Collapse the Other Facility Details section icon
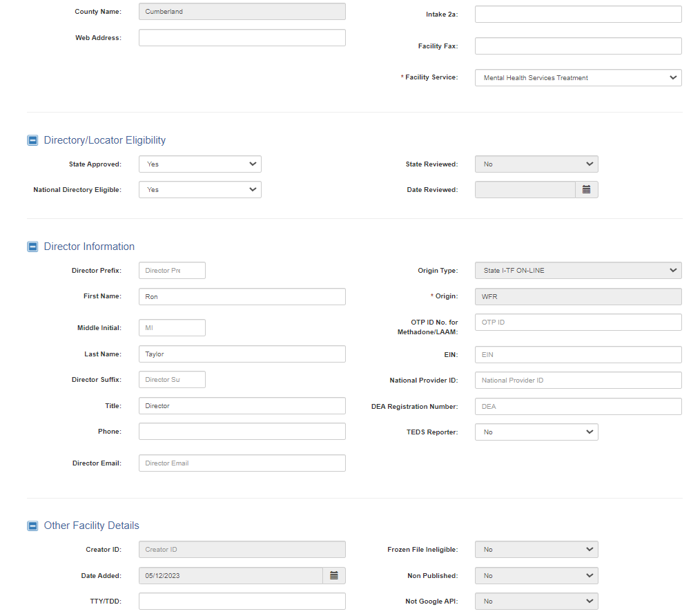 pos(32,526)
